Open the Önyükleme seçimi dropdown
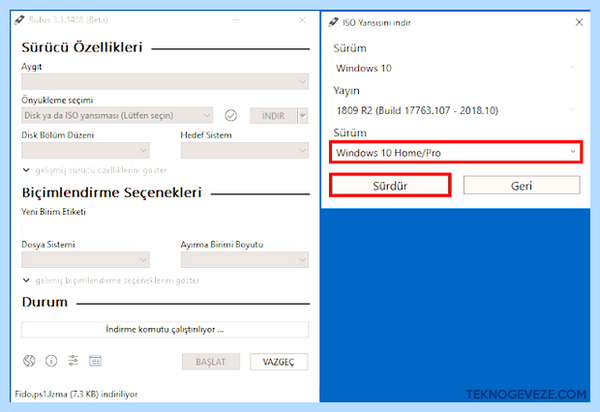Screen dimensions: 600x412 pos(117,115)
